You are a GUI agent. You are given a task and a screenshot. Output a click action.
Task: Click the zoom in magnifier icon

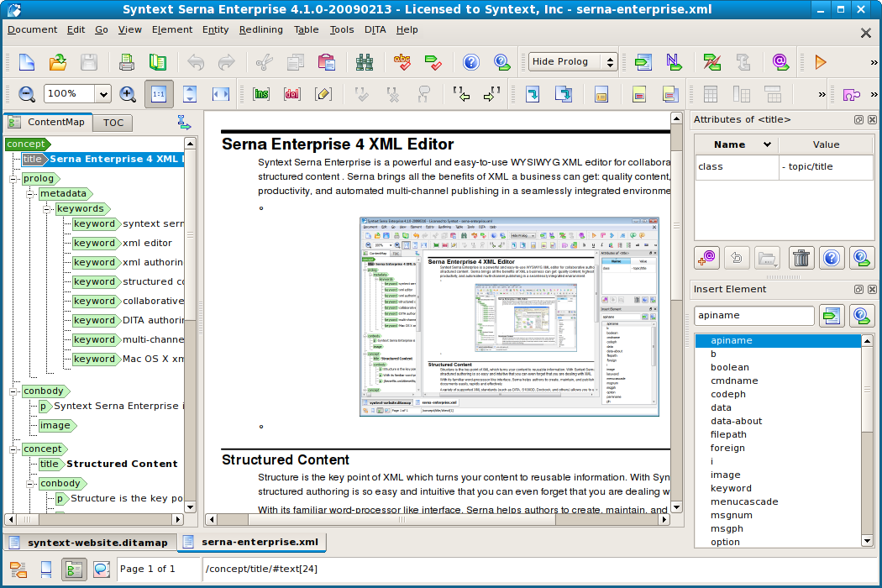point(128,94)
